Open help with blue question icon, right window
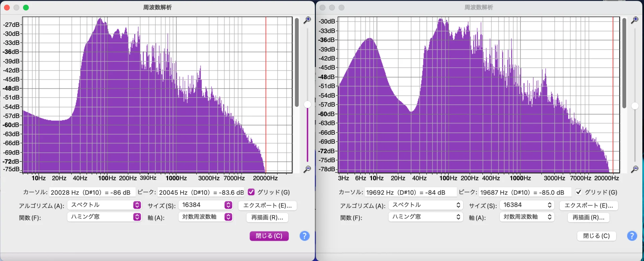 pos(632,236)
